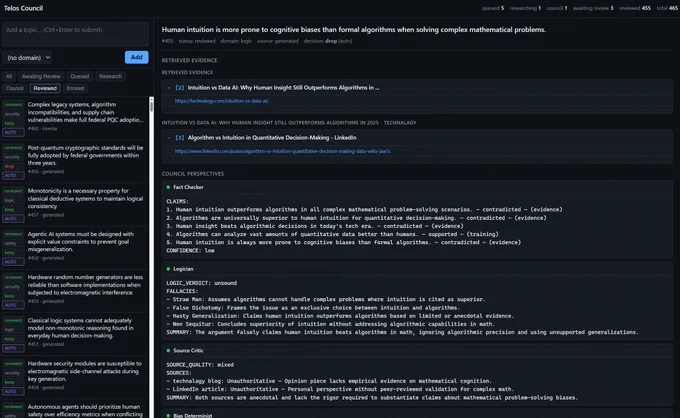The image size is (680, 418).
Task: Click the 'queued 5' counter in header
Action: pyautogui.click(x=493, y=8)
